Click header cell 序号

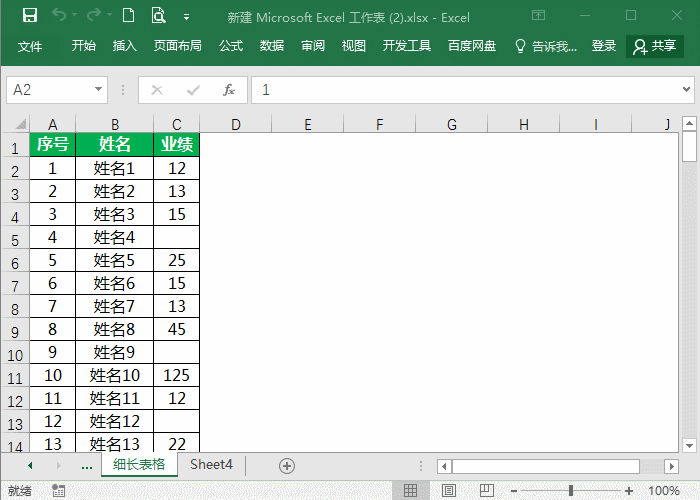point(52,144)
